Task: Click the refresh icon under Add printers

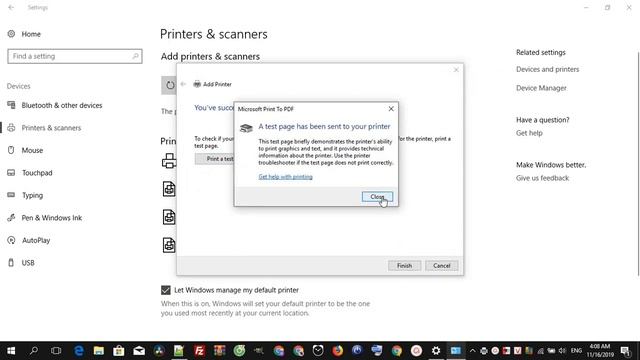Action: [170, 85]
